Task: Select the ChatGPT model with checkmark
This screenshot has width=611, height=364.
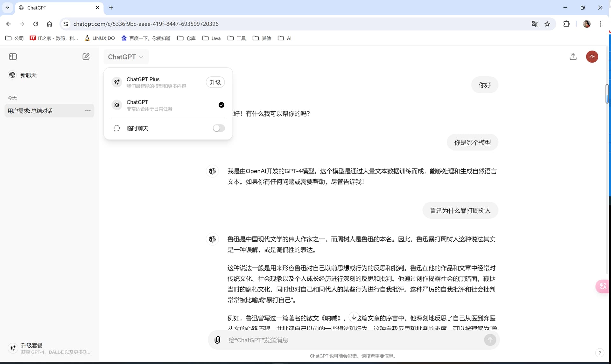Action: tap(168, 105)
